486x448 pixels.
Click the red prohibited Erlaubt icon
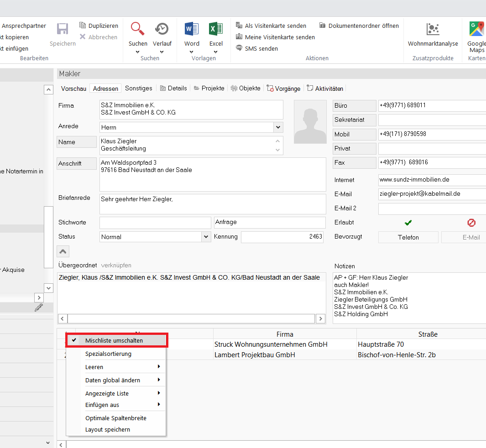pyautogui.click(x=471, y=223)
